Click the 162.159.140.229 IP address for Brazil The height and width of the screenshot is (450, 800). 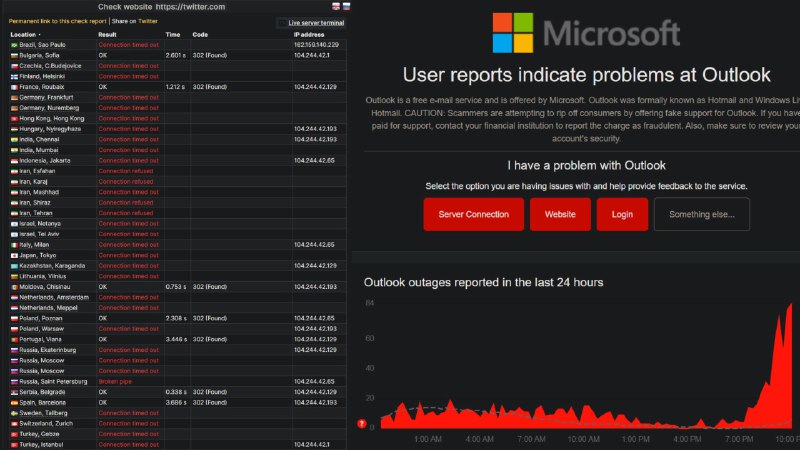[x=316, y=45]
